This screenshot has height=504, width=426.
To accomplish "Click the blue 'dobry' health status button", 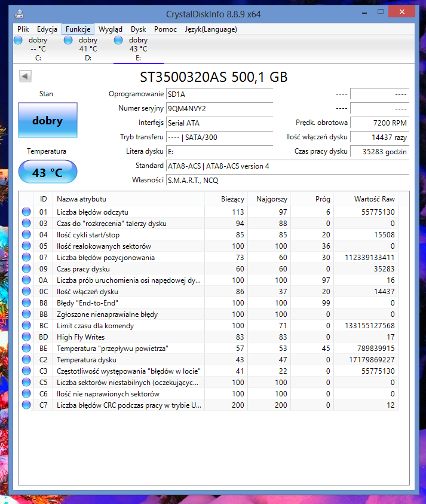I will (x=48, y=120).
